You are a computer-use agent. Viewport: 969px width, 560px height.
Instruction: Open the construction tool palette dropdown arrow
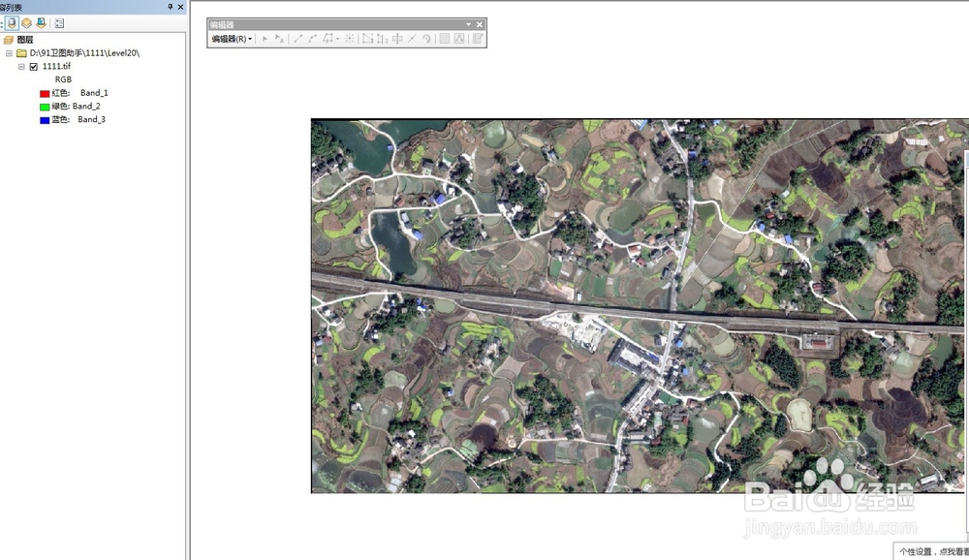337,39
